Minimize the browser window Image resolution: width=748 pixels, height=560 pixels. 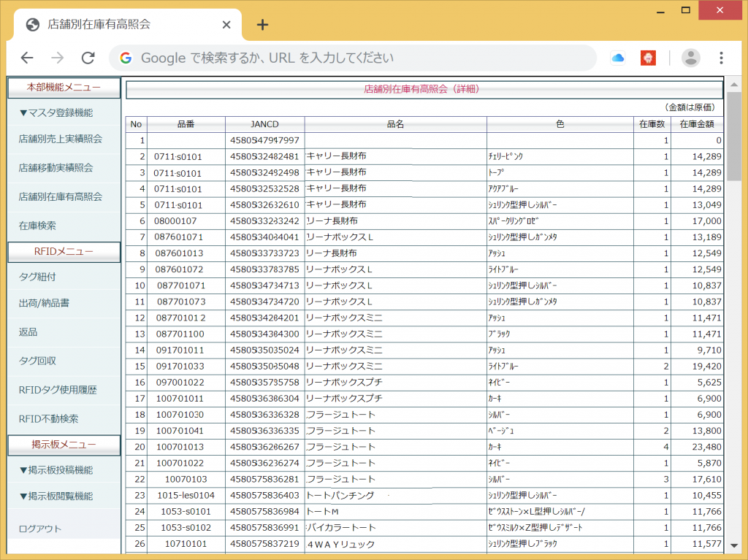tap(660, 12)
